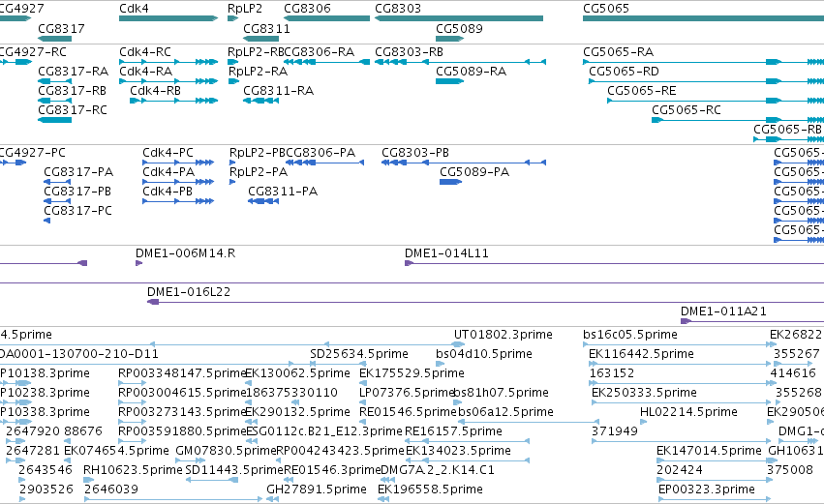Screen dimensions: 824x504
Task: Click EST label RH10623.5prime
Action: [133, 471]
